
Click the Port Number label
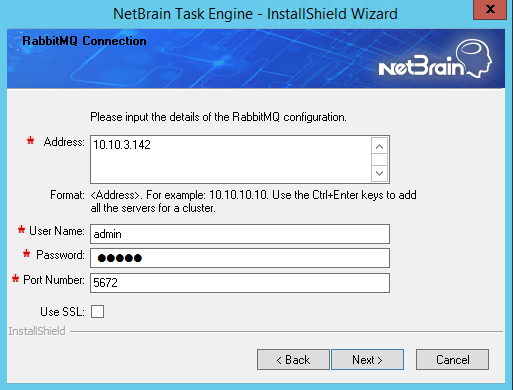[54, 280]
